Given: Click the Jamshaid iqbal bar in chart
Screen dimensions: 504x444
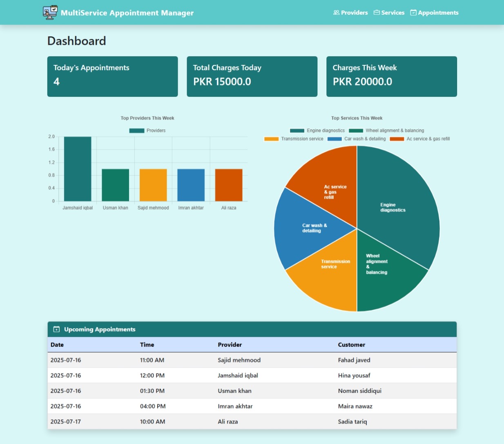Looking at the screenshot, I should pos(78,169).
